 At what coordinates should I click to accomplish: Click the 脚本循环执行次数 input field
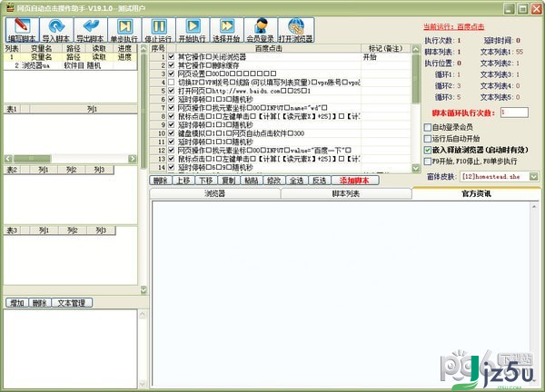click(x=514, y=113)
